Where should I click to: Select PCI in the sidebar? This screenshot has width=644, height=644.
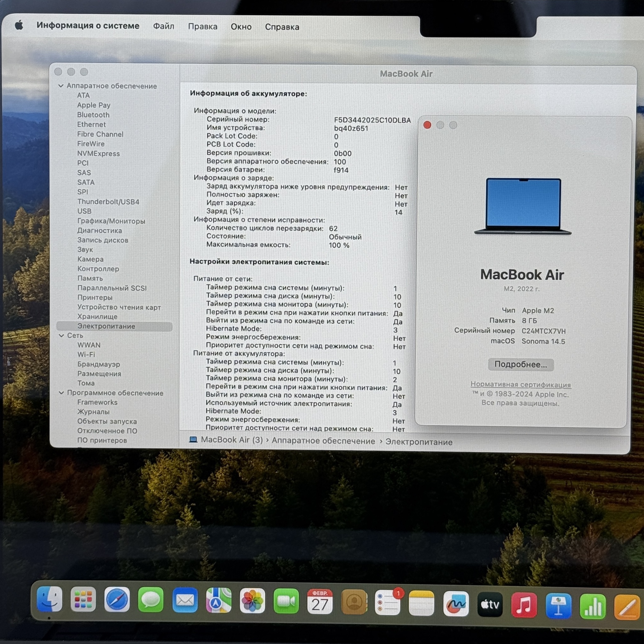pos(83,163)
